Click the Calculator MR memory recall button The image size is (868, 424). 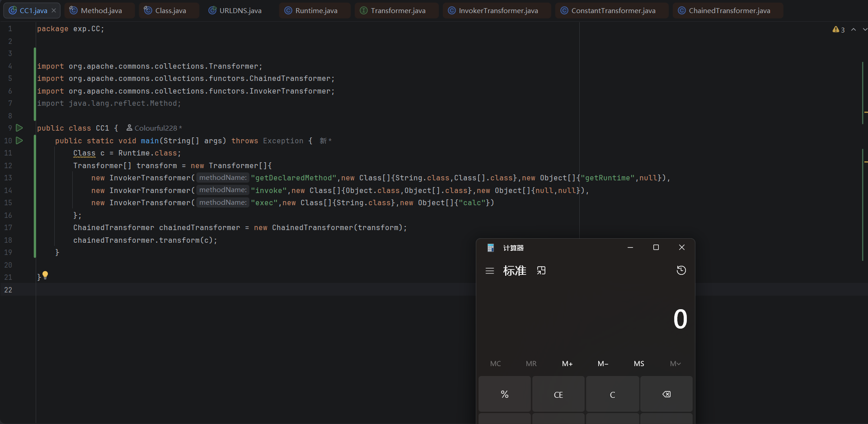531,363
